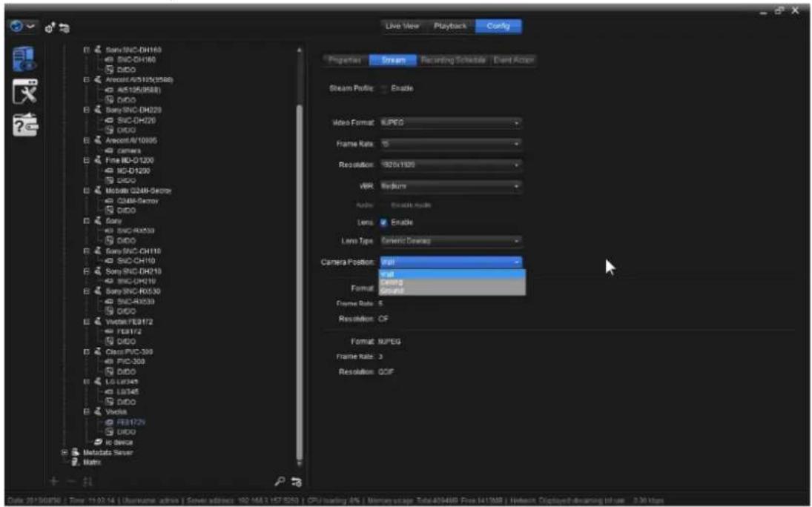Click the gear toolbar icon beside the globe menu

coord(49,28)
